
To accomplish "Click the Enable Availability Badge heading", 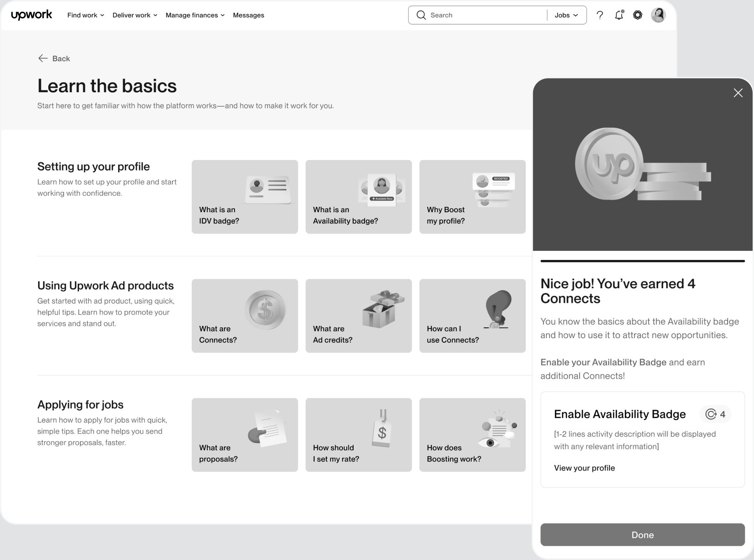I will pyautogui.click(x=620, y=414).
